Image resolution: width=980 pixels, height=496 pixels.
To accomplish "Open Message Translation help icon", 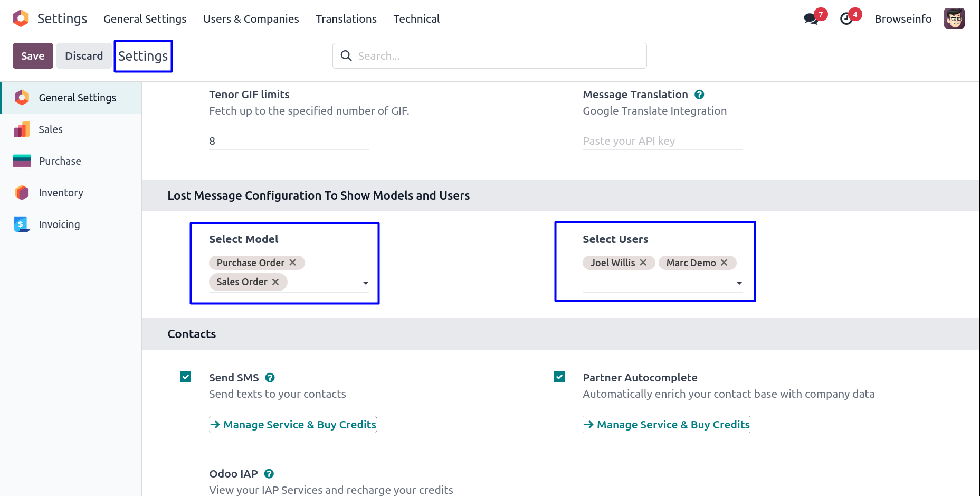I will 699,95.
